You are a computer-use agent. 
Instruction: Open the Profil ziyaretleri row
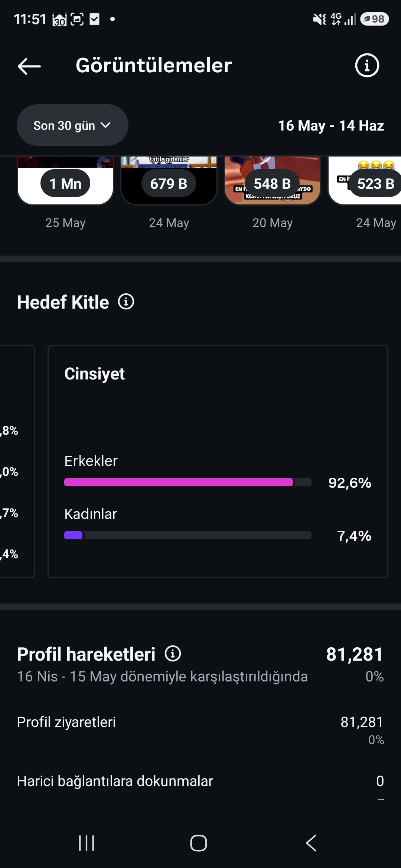tap(200, 729)
